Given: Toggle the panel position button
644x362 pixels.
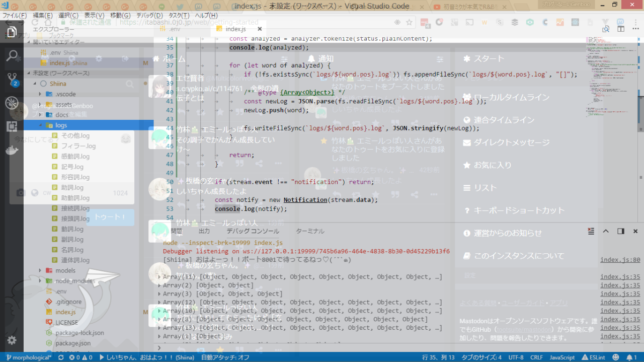Looking at the screenshot, I should click(621, 231).
